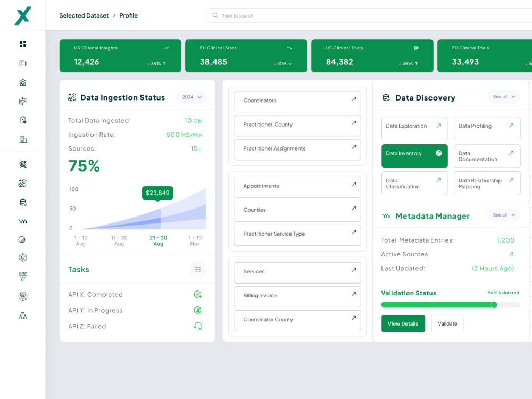Open the Coordinators table
532x399 pixels.
[x=297, y=102]
